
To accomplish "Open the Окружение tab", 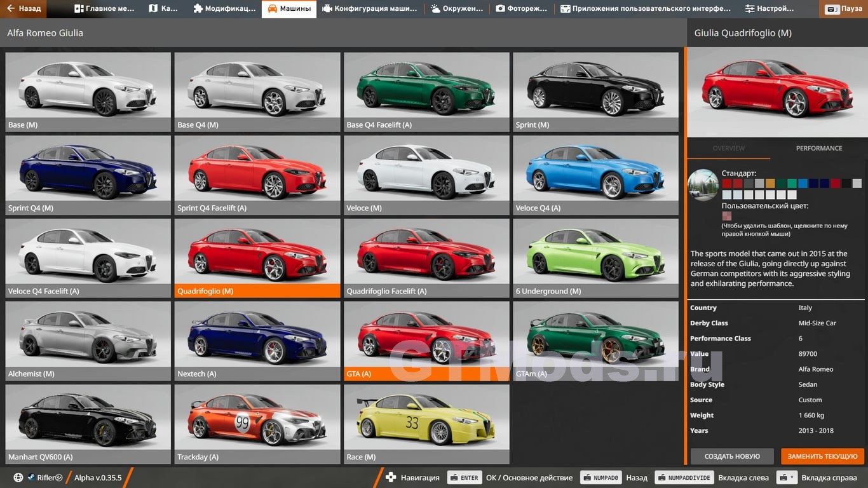I will tap(456, 9).
